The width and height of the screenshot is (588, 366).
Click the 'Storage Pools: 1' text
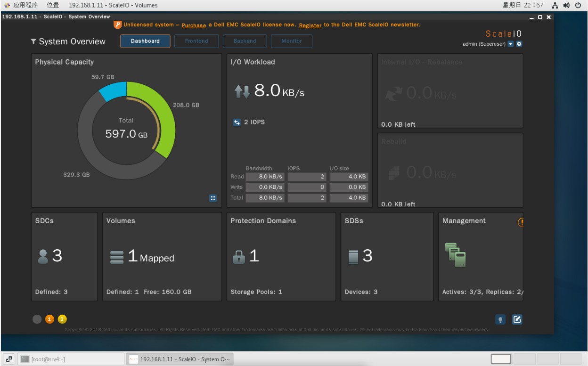[256, 292]
